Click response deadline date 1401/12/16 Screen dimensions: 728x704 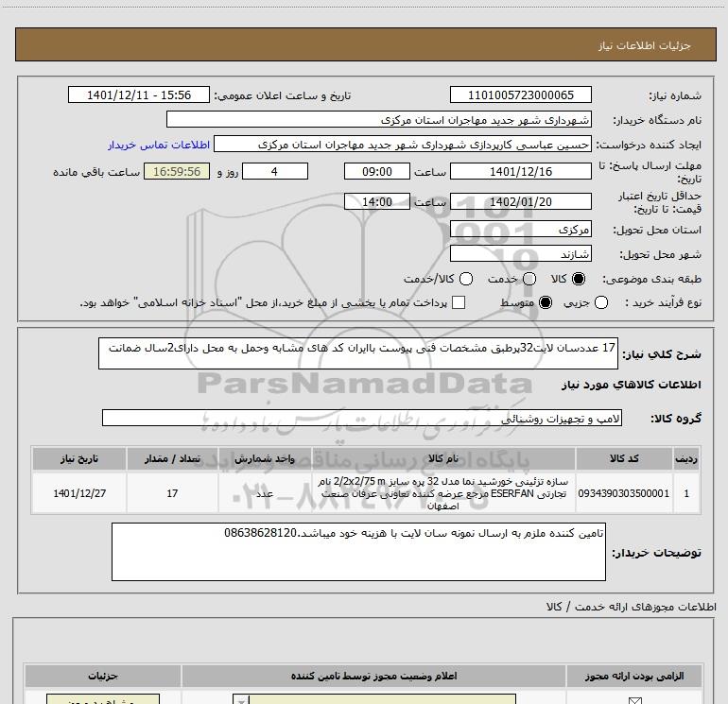point(520,171)
